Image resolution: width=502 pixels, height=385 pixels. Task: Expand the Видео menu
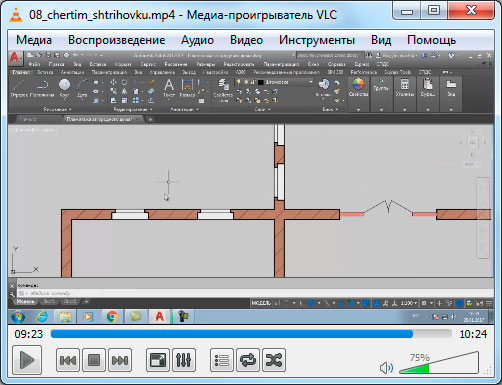pos(246,40)
